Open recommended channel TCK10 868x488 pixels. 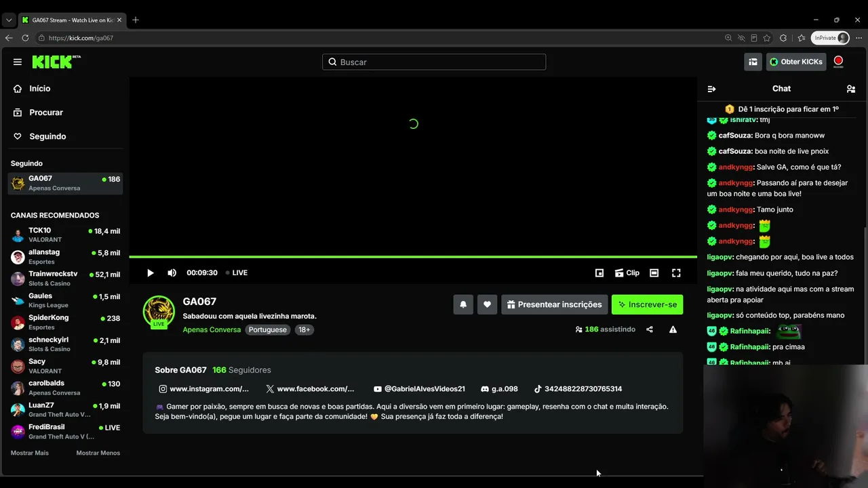[65, 235]
